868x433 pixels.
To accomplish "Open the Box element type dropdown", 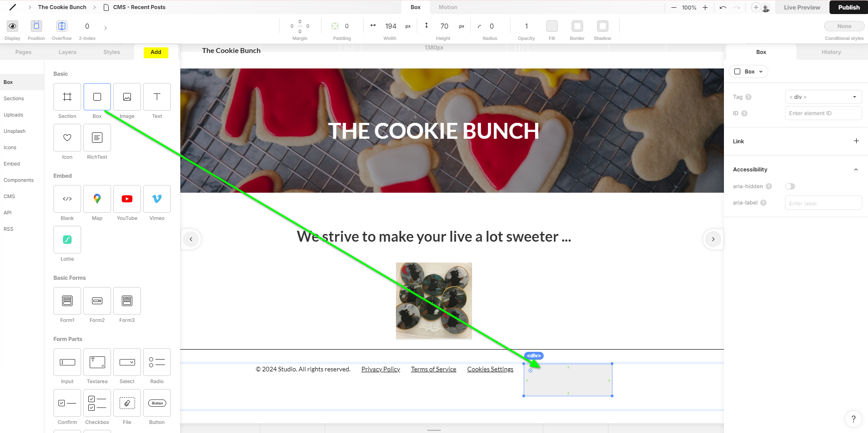I will pos(748,72).
